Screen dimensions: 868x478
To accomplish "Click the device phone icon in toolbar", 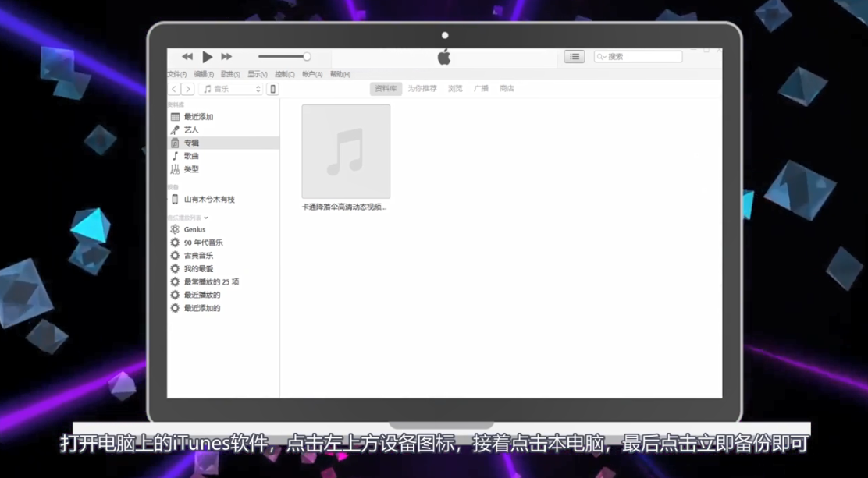I will [272, 89].
